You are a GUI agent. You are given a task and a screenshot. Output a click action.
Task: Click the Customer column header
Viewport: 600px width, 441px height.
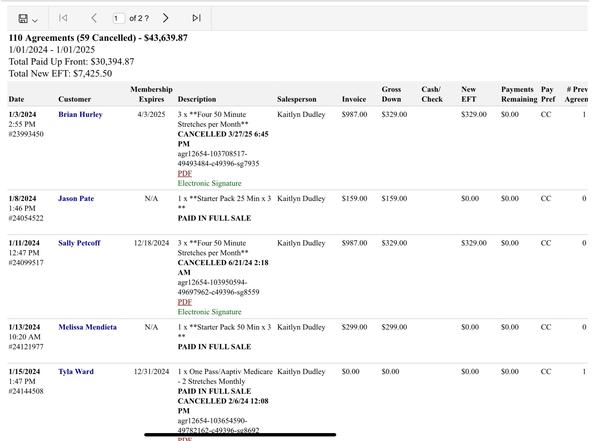coord(74,99)
